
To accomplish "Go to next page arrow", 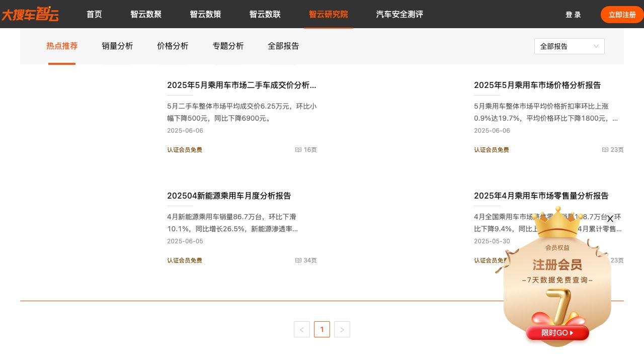I will 342,329.
